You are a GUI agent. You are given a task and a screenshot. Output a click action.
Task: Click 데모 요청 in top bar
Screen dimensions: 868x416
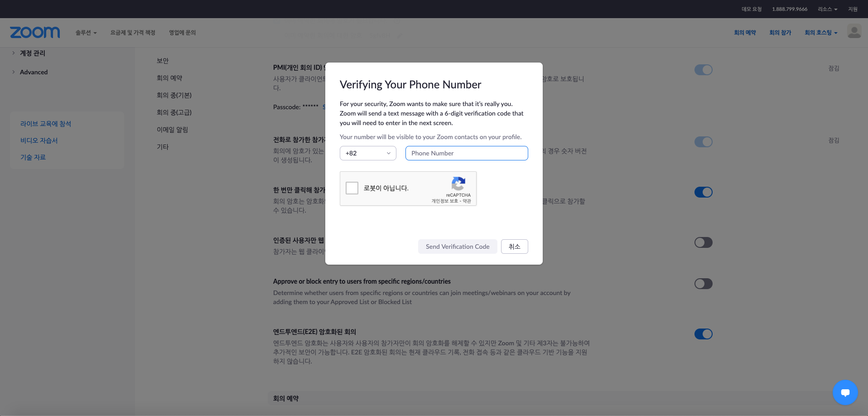point(752,9)
